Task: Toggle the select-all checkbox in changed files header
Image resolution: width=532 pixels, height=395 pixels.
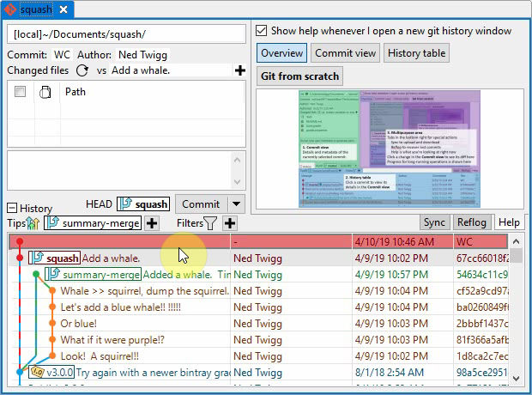Action: [20, 92]
